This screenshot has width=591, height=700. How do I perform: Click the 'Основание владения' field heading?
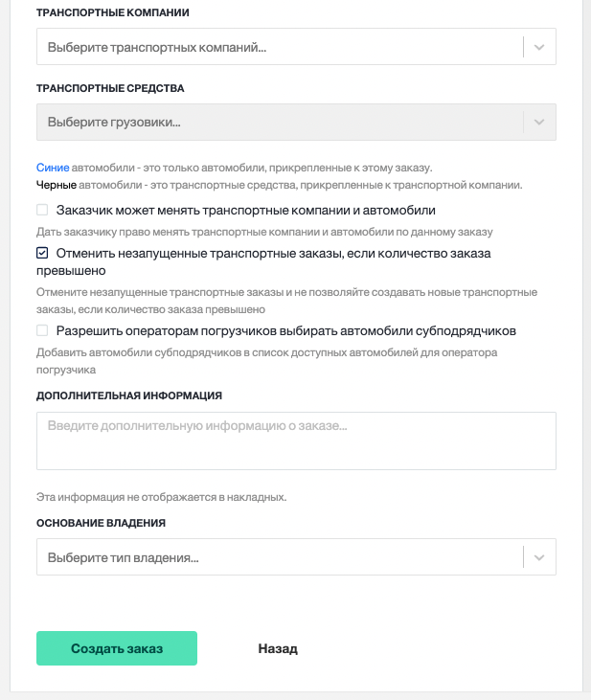pyautogui.click(x=101, y=523)
